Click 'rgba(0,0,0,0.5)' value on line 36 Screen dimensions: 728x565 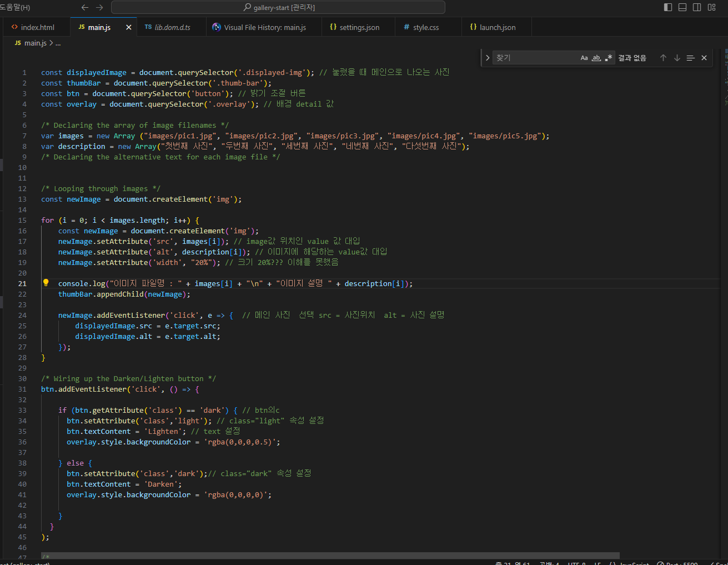pos(240,442)
